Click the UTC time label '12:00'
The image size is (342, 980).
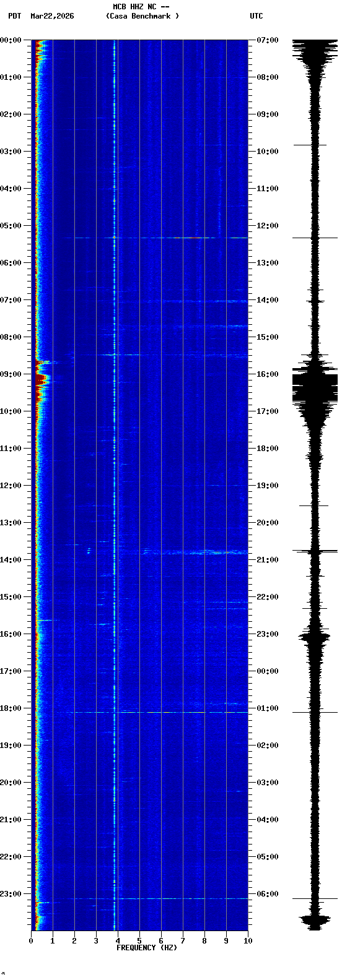(x=268, y=226)
